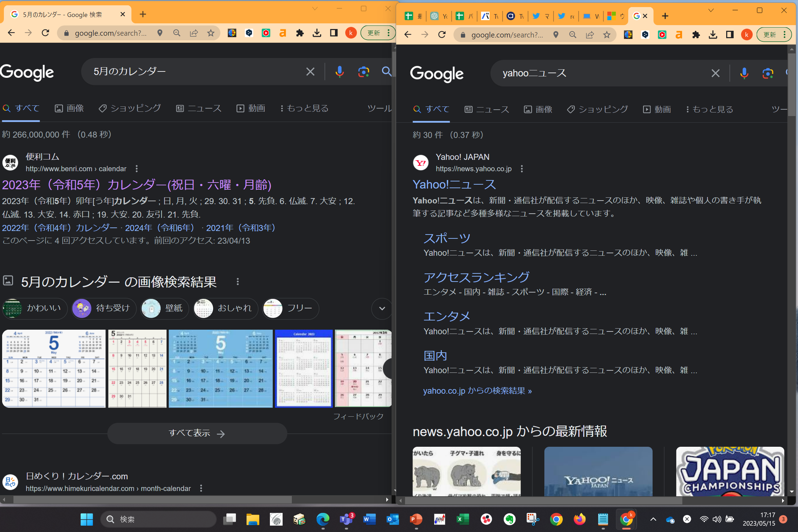Switch to 動画 tab in left window
798x532 pixels.
pyautogui.click(x=251, y=108)
